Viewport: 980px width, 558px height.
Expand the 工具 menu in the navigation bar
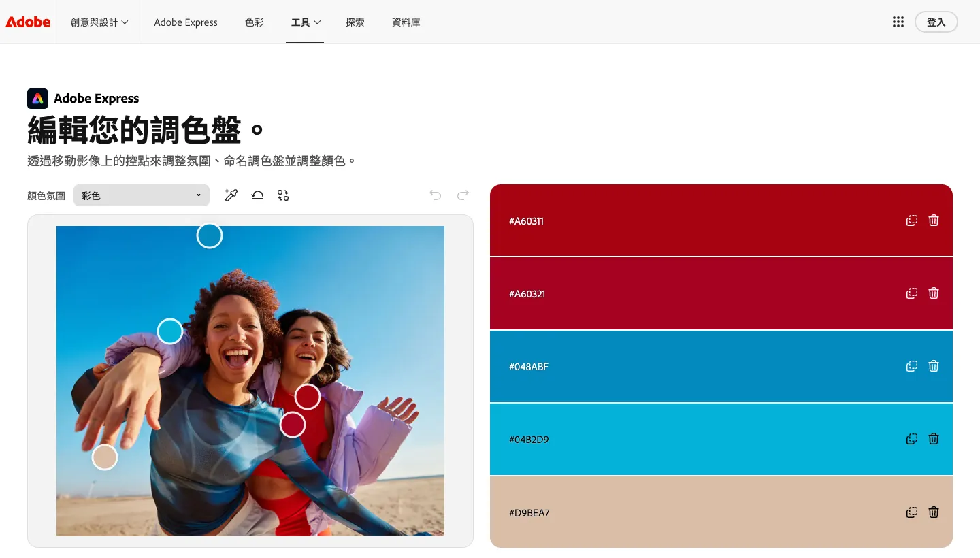306,22
